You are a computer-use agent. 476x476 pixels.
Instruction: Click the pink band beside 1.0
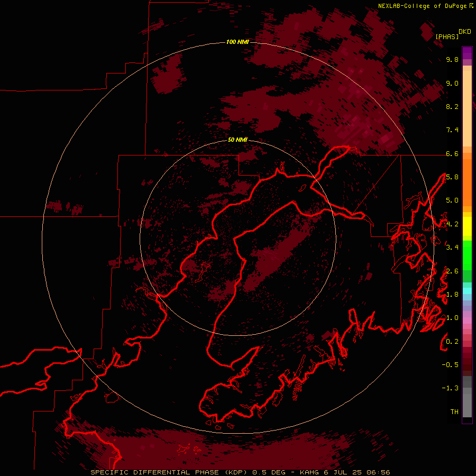467,320
